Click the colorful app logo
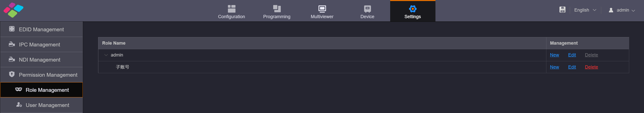Viewport: 644px width, 113px height. point(13,10)
